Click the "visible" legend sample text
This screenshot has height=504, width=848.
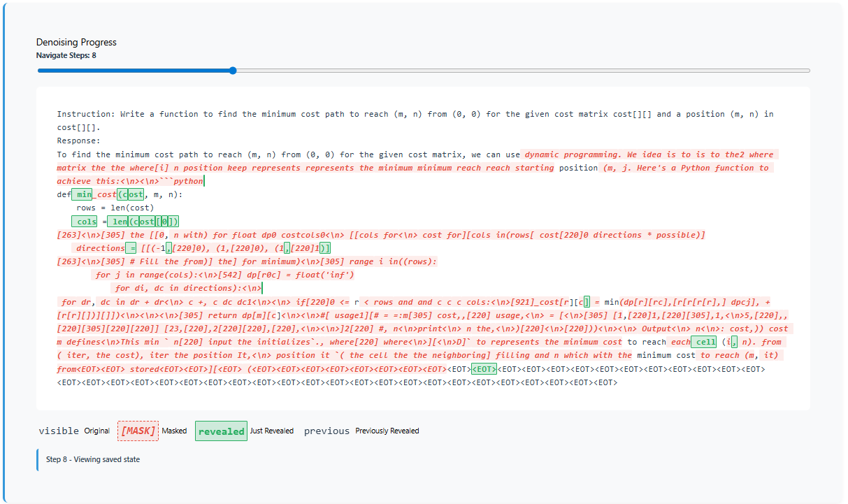59,431
